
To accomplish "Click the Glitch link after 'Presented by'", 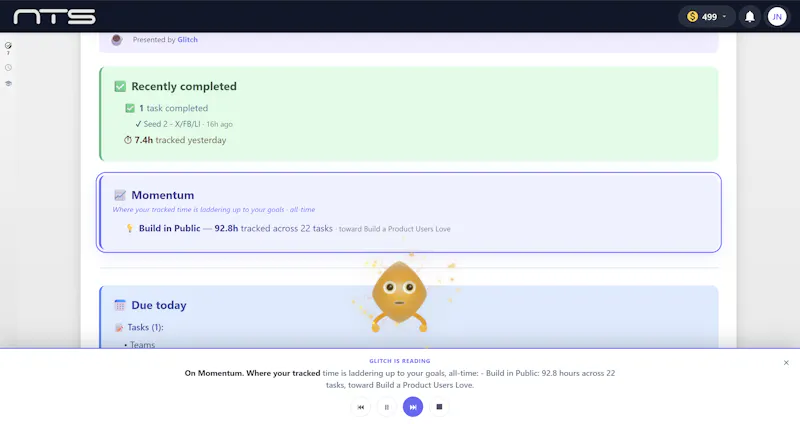I will pos(187,39).
